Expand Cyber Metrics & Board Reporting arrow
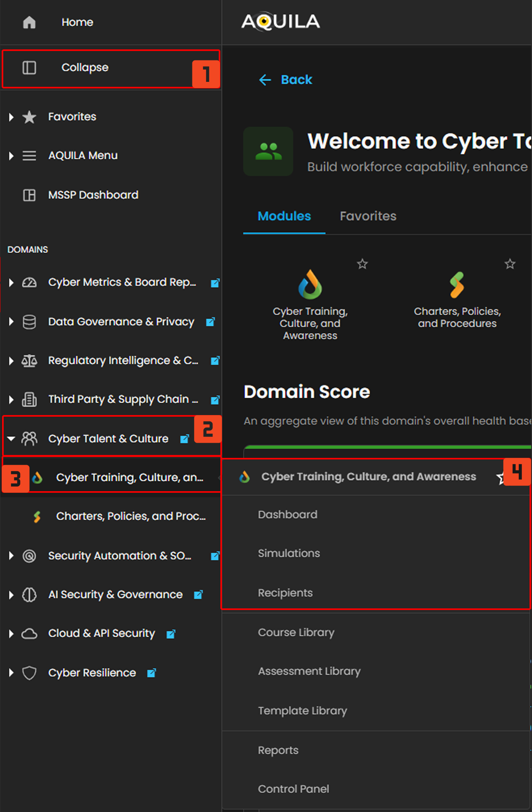 click(12, 283)
